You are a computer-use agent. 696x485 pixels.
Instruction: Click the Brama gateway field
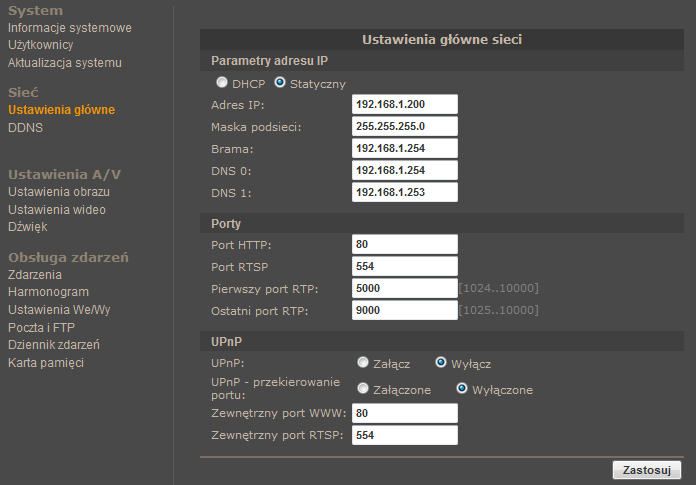coord(405,148)
